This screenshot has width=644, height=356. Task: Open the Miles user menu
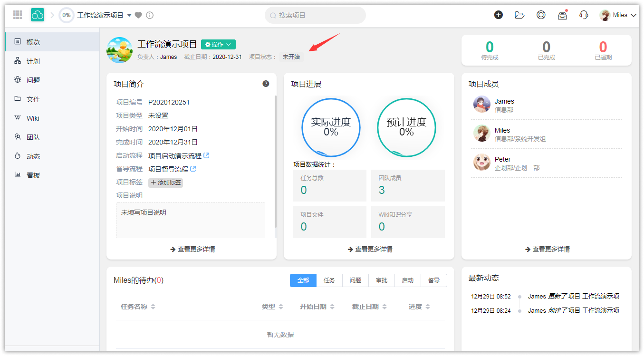pyautogui.click(x=618, y=15)
